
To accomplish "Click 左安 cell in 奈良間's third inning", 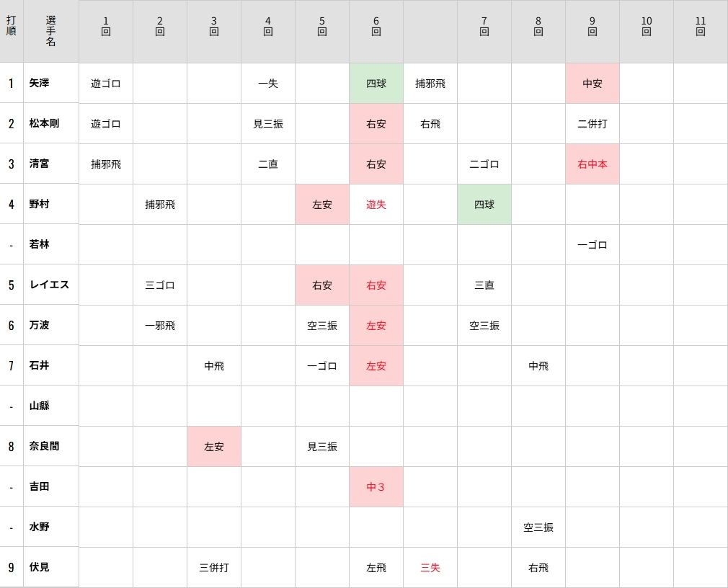I will pos(214,446).
